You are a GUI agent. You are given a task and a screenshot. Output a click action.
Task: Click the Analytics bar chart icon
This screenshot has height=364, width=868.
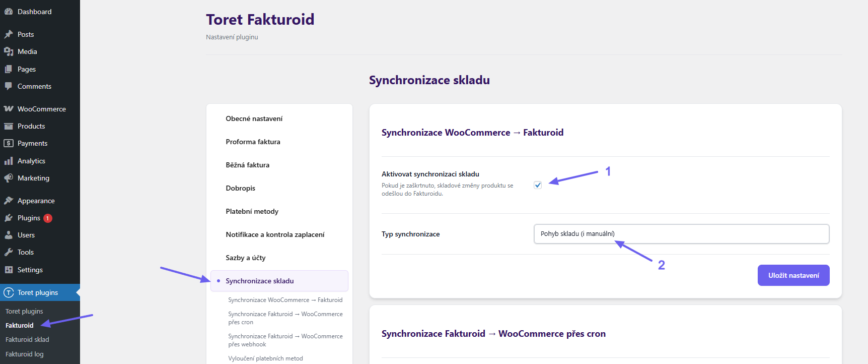[9, 161]
